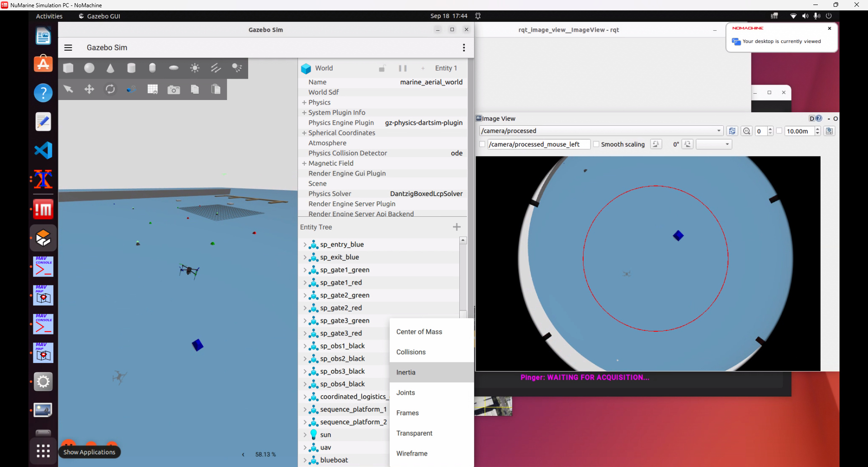Expand the sp_gate1_green entity
The image size is (868, 467).
[x=305, y=270]
